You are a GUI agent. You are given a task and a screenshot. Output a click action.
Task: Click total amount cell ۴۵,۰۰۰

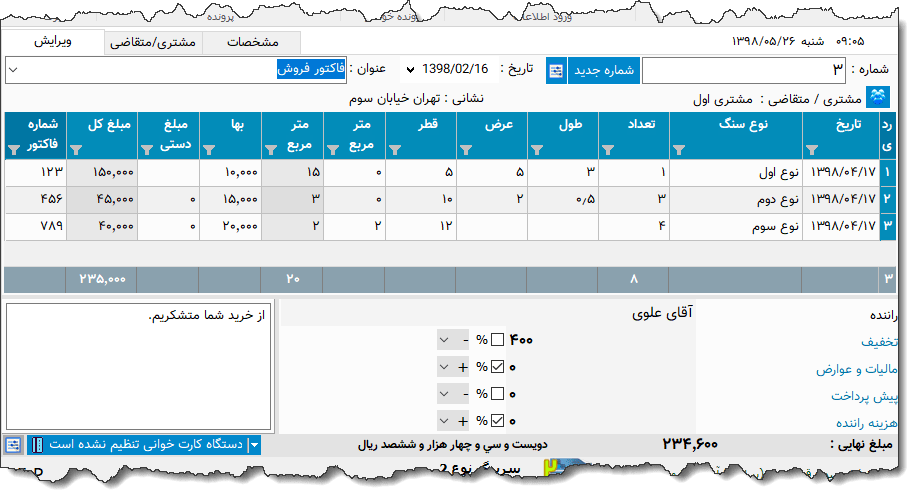tap(102, 199)
